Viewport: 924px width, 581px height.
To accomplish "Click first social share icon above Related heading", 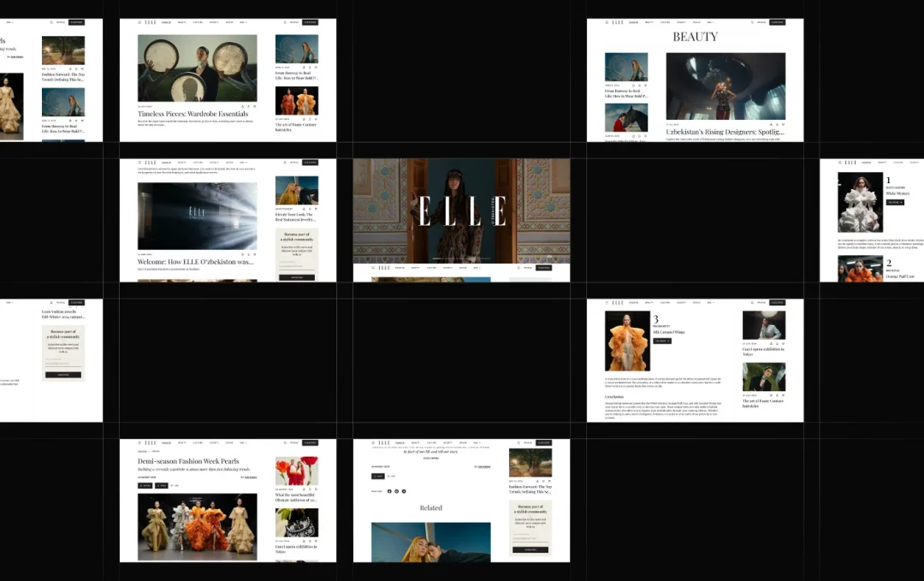I will point(389,491).
